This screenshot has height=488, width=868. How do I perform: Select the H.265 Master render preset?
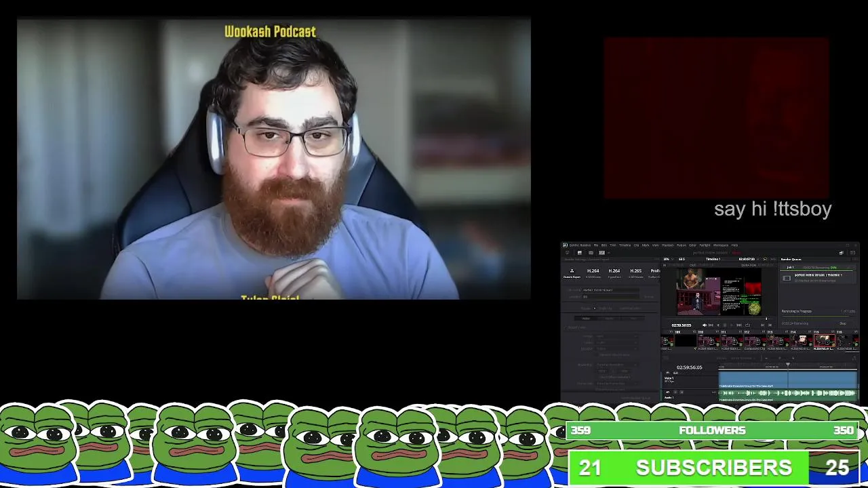coord(636,274)
